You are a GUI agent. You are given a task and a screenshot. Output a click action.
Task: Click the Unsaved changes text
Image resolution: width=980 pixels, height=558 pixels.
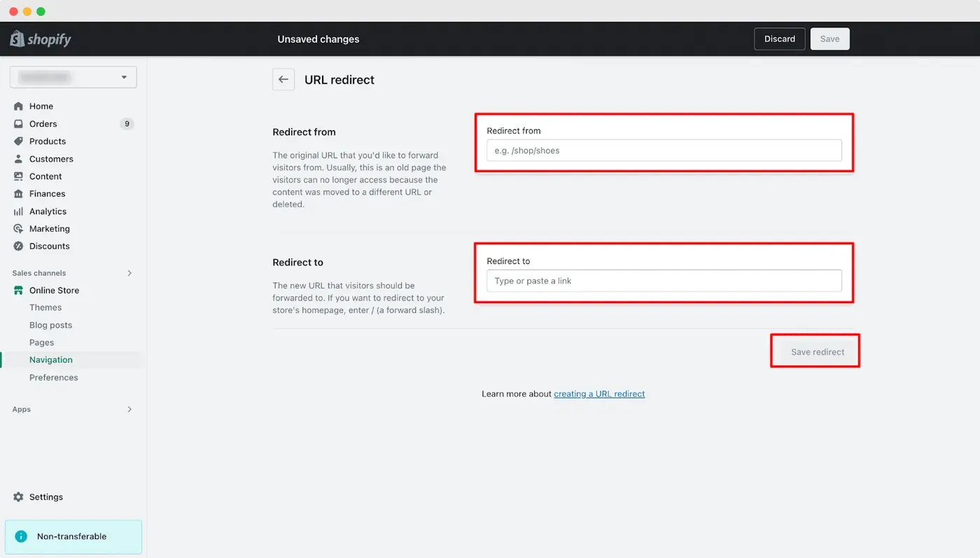tap(318, 39)
